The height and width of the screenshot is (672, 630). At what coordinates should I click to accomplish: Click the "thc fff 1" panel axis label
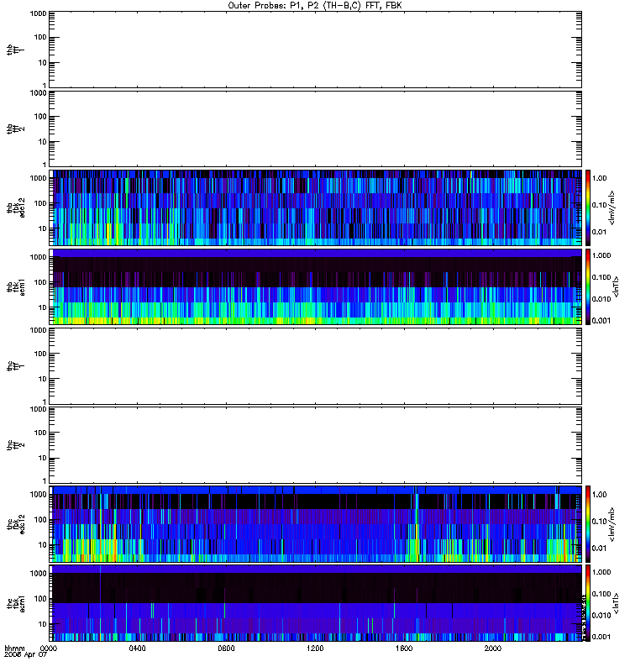point(15,366)
